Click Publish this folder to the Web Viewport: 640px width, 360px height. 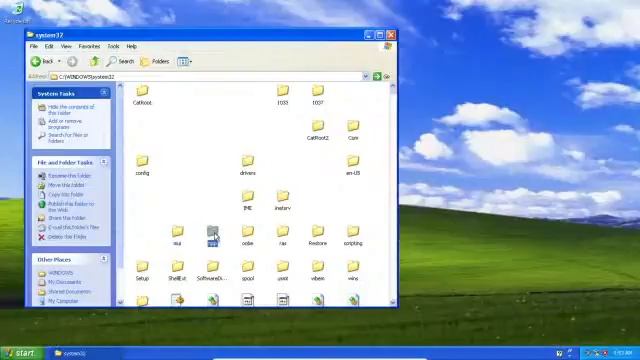point(71,207)
